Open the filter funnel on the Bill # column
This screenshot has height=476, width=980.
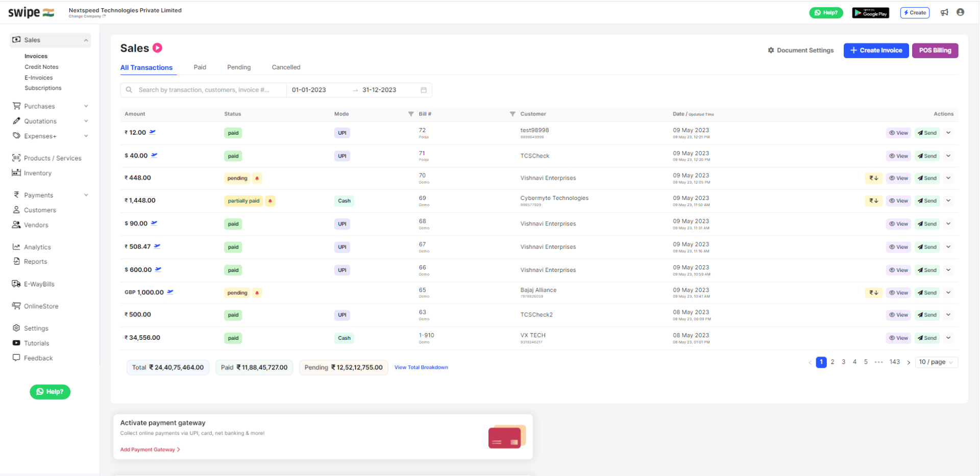(411, 114)
